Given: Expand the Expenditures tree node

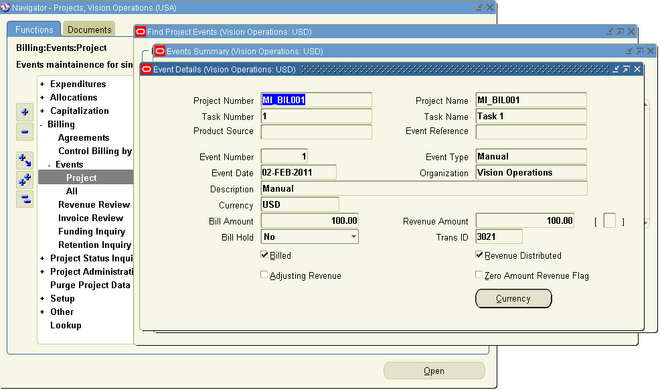Looking at the screenshot, I should click(x=42, y=84).
